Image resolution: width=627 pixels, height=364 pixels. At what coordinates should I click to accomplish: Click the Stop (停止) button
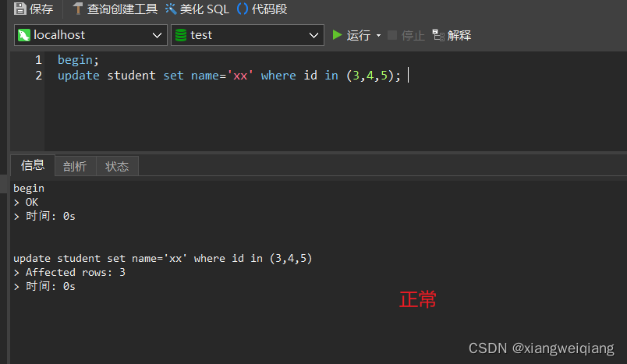coord(406,36)
